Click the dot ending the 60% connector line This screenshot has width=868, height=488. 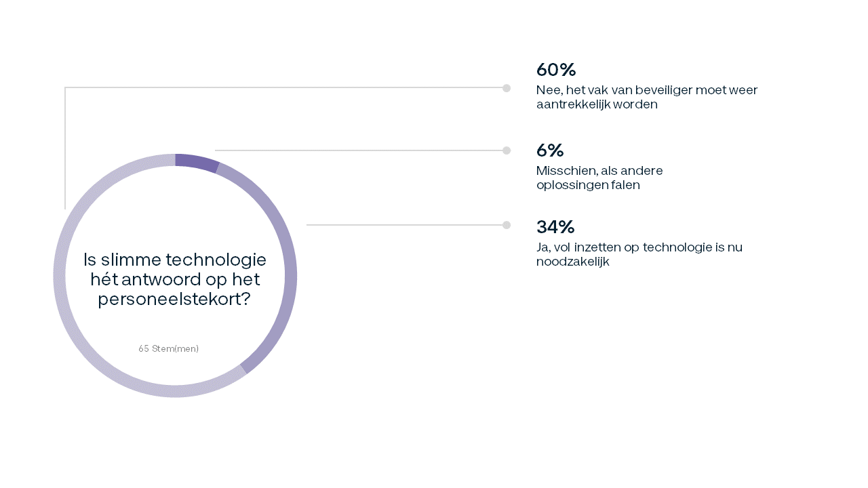[x=507, y=88]
